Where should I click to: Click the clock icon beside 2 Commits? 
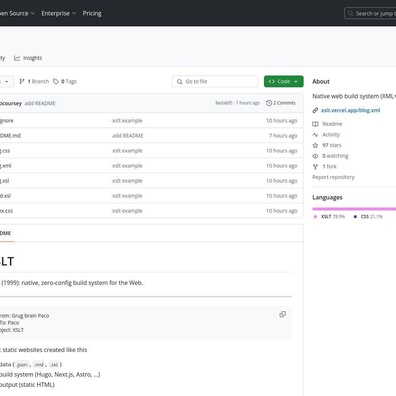click(x=269, y=103)
